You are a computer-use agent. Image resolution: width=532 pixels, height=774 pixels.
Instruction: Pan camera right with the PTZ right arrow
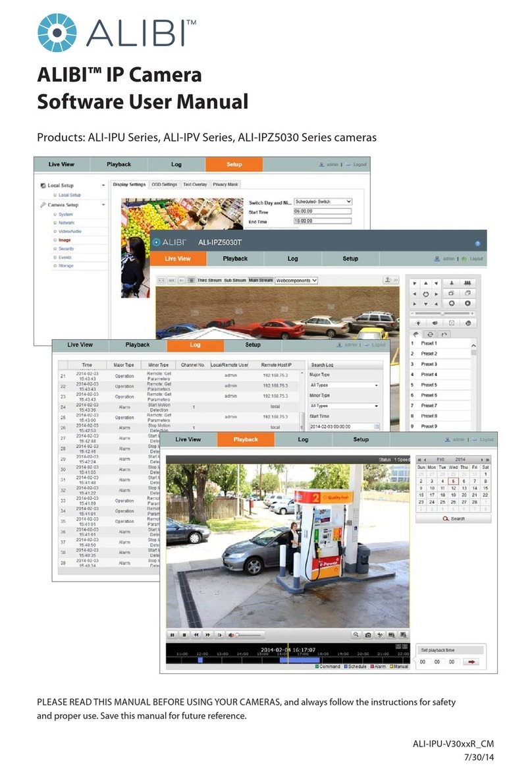coord(437,294)
